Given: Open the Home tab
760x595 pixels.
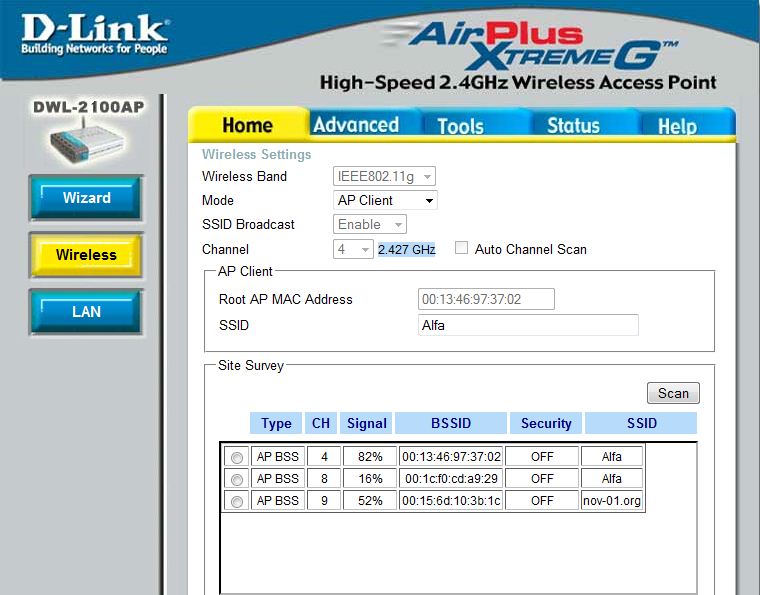Looking at the screenshot, I should (248, 125).
